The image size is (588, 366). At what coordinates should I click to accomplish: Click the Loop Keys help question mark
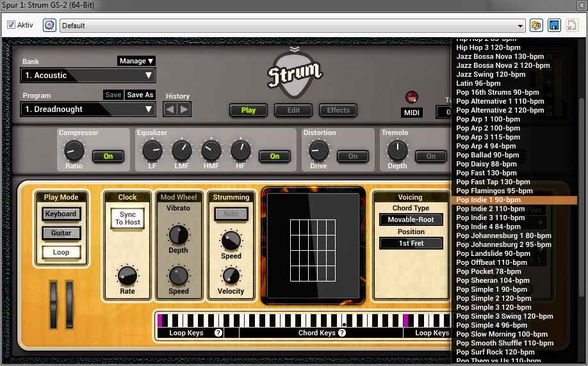(218, 333)
